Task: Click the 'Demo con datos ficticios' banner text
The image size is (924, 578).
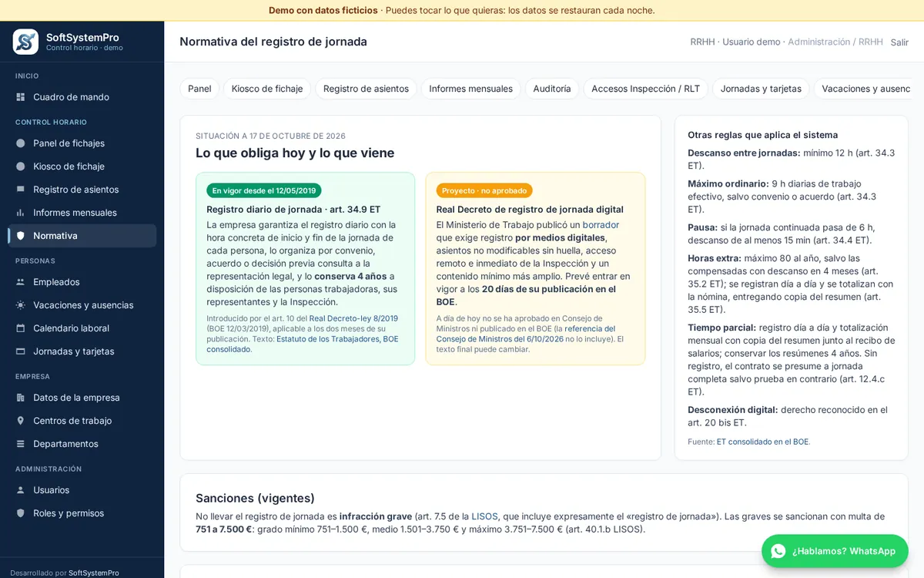Action: [323, 10]
